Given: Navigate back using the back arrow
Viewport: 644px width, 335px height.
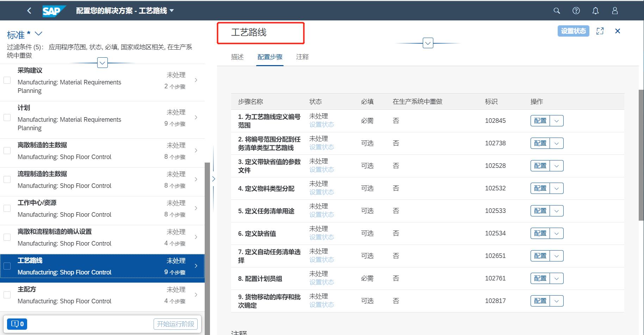Looking at the screenshot, I should (29, 11).
